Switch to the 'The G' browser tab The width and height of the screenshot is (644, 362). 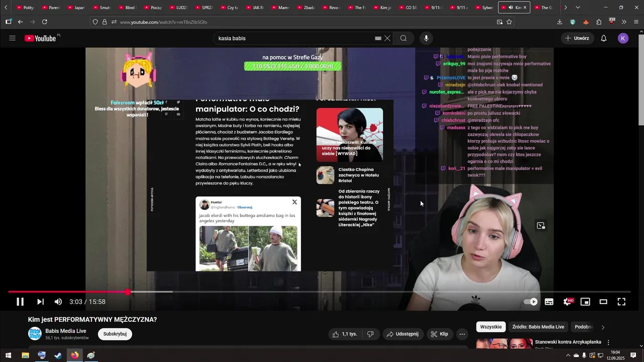[543, 8]
